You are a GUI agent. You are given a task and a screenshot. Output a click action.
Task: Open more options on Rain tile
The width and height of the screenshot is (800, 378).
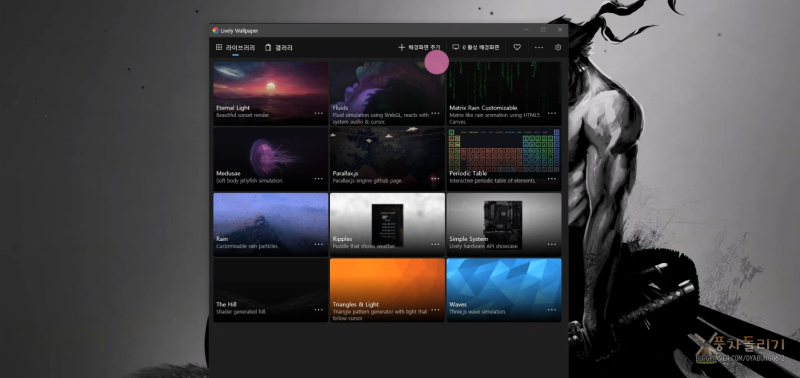tap(319, 244)
